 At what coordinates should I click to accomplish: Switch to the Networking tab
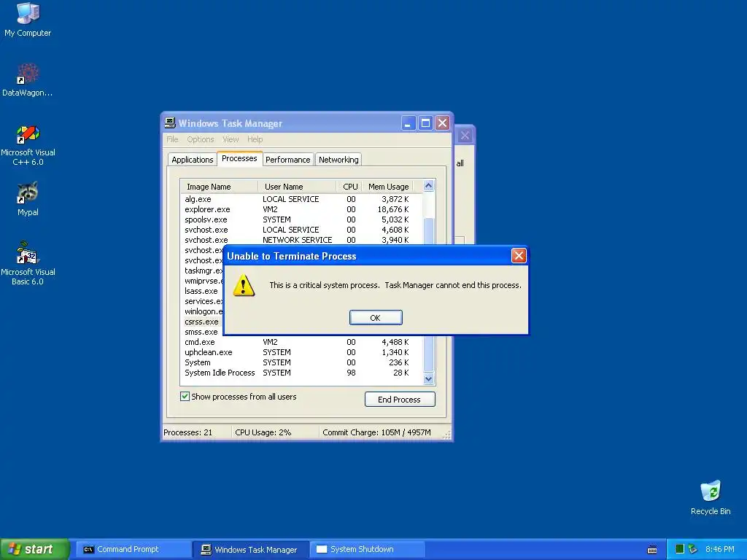338,160
